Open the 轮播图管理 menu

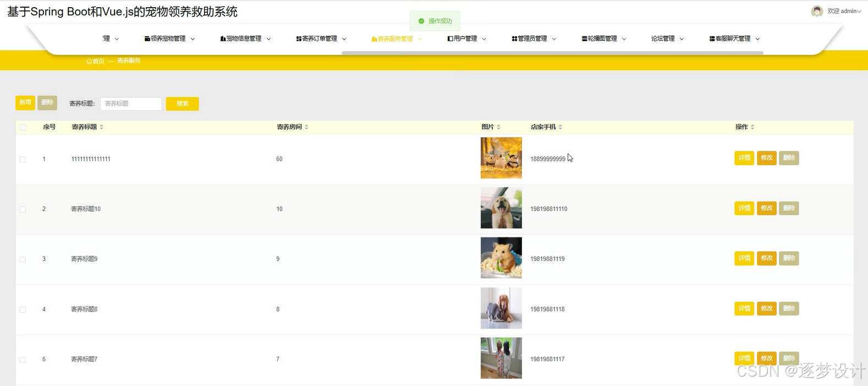[604, 39]
